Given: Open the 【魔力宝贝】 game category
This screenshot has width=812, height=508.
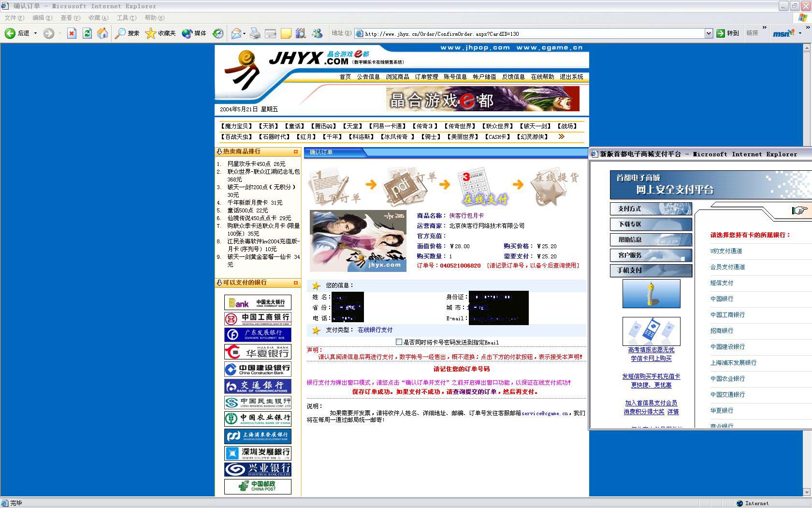Looking at the screenshot, I should (236, 126).
